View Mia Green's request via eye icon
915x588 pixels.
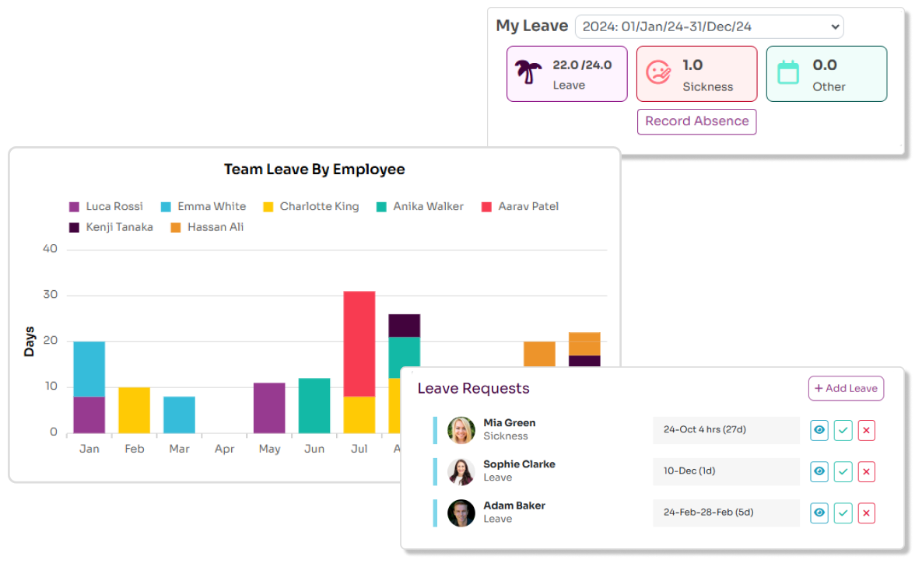[x=819, y=431]
